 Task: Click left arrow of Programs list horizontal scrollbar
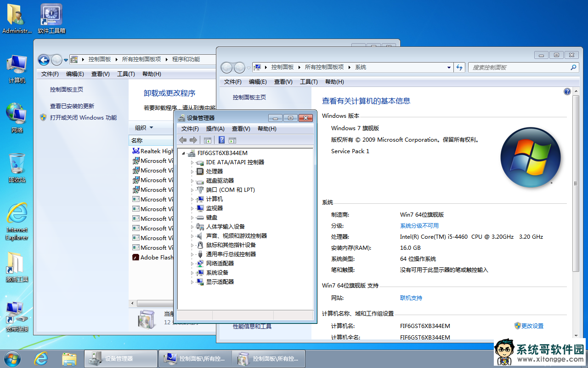(x=133, y=304)
